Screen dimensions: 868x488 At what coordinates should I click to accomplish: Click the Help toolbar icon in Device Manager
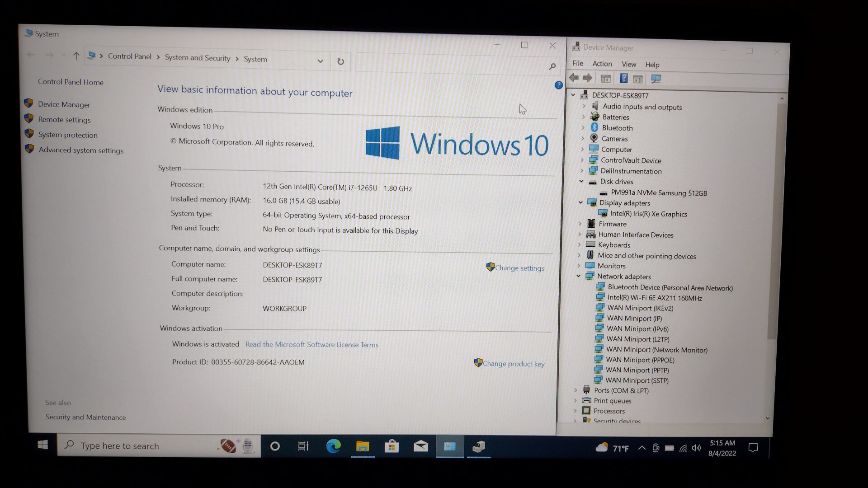(x=623, y=79)
